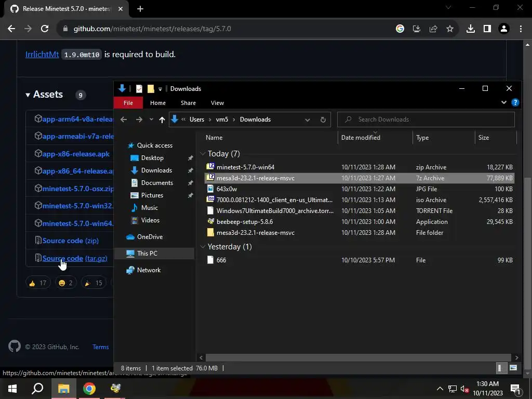Open a new Chrome tab

[x=140, y=9]
